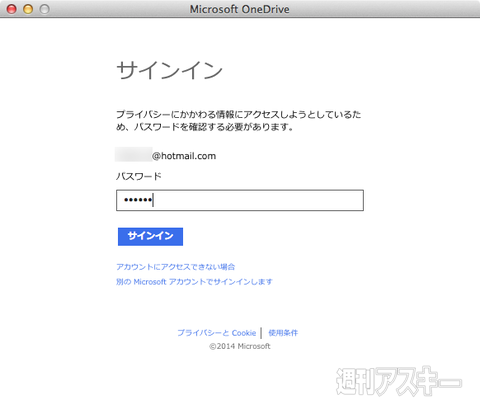This screenshot has width=480, height=414.
Task: Click the パスワード field label
Action: pyautogui.click(x=139, y=176)
